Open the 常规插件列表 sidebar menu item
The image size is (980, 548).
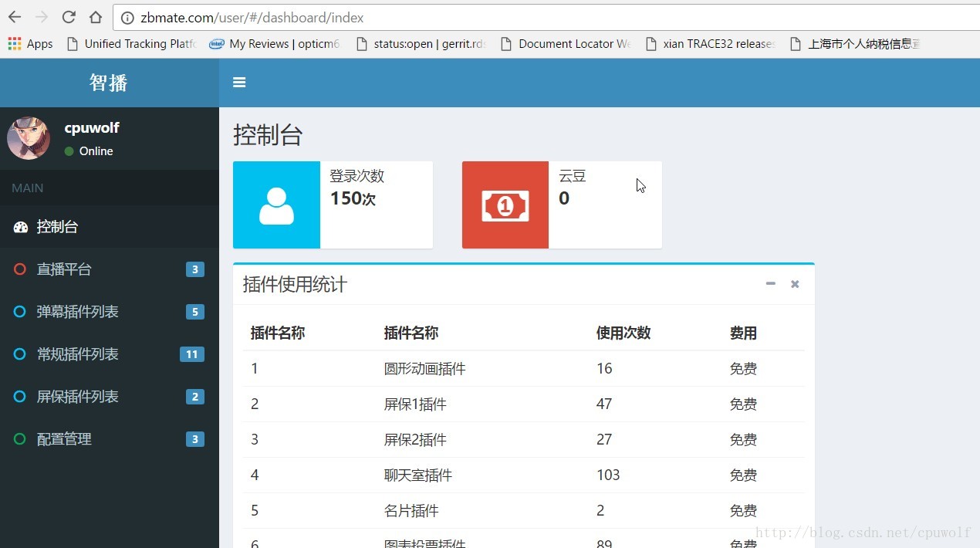tap(110, 354)
